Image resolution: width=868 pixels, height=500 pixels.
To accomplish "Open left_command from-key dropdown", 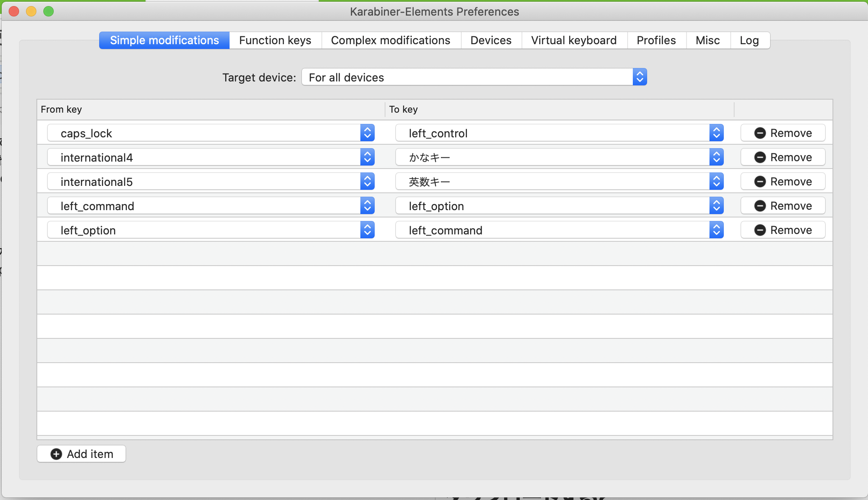I will coord(211,206).
